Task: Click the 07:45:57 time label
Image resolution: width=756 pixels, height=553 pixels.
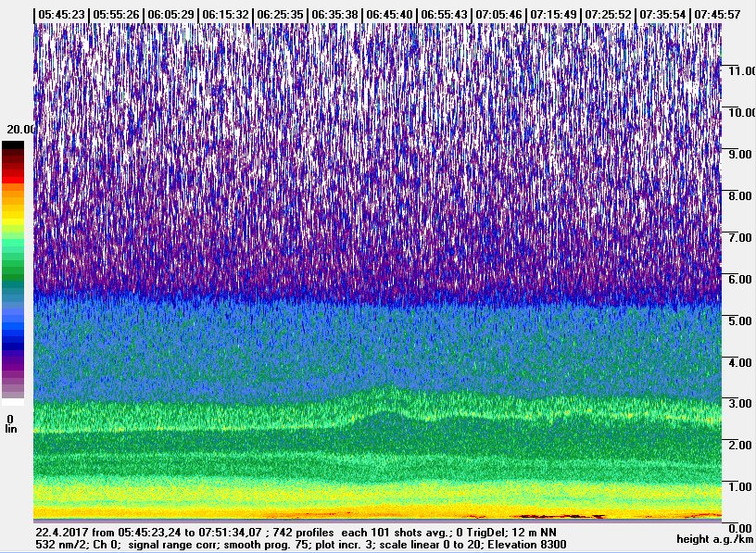Action: pyautogui.click(x=717, y=15)
